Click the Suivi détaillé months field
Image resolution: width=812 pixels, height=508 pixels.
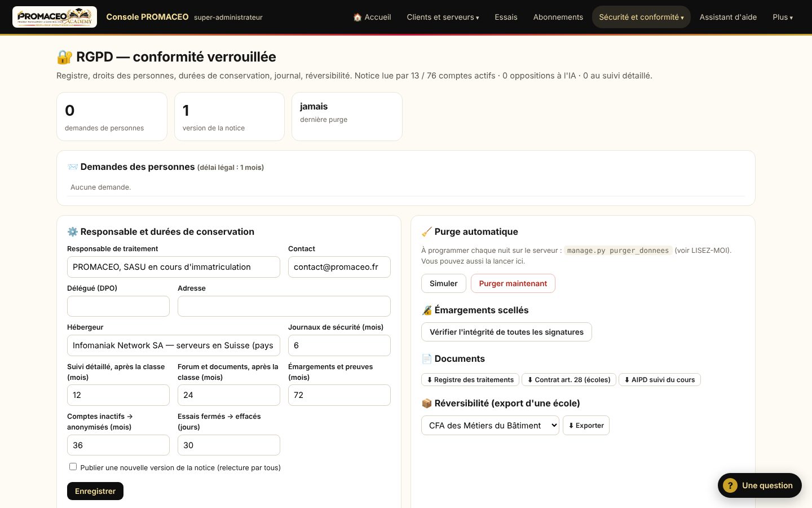[x=118, y=395]
